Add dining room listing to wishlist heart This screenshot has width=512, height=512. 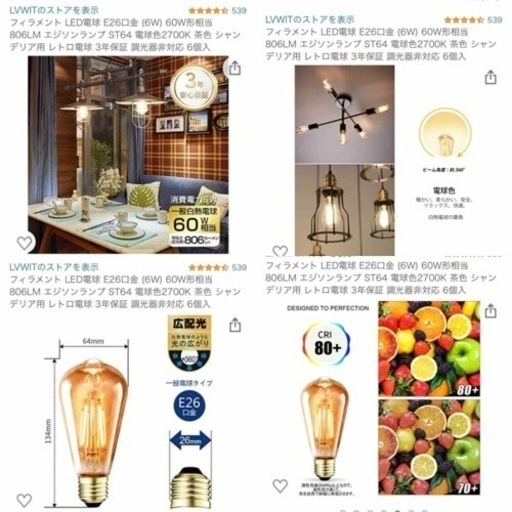(x=25, y=243)
